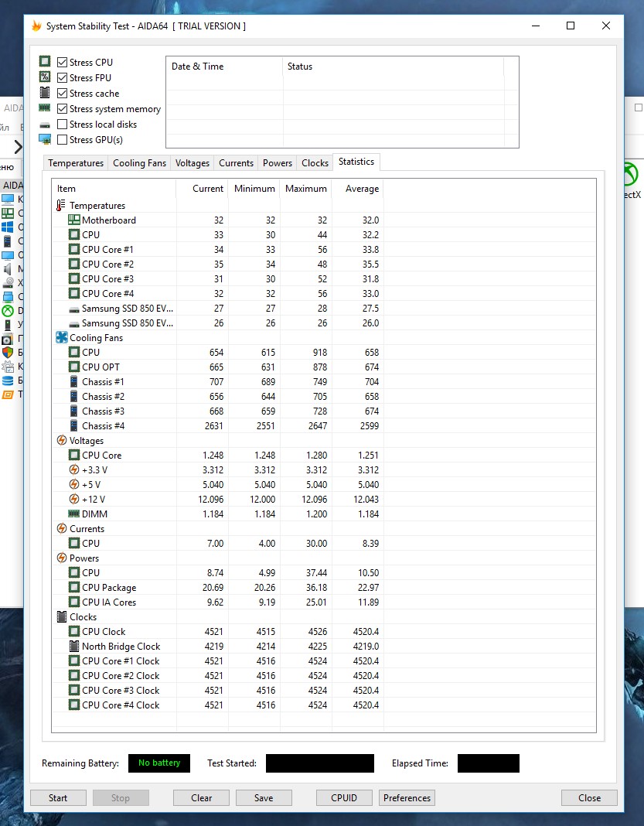Switch to the Voltages tab
Screen dimensions: 644x826
[193, 163]
